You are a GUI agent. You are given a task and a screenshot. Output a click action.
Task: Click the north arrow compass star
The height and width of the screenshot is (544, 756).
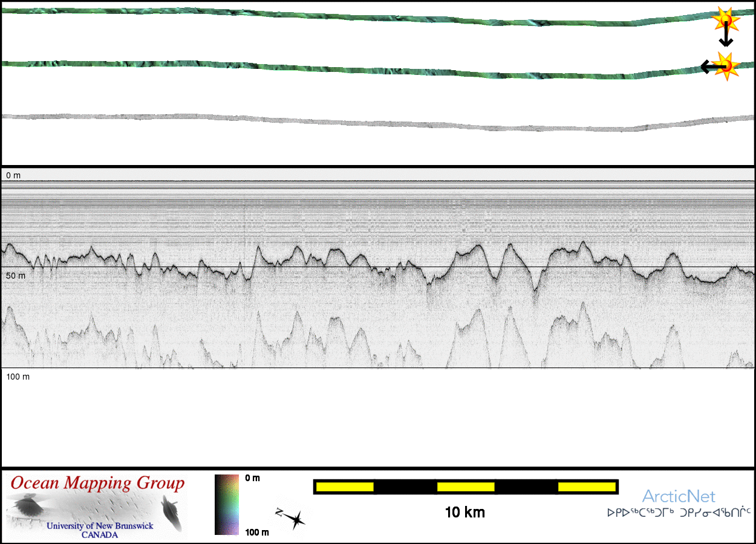(x=292, y=519)
